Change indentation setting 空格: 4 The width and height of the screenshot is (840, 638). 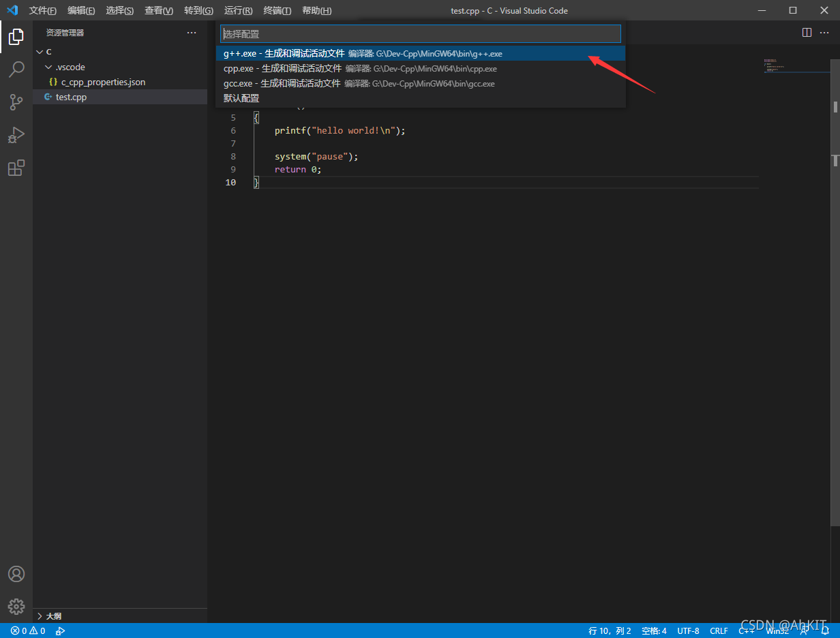[x=654, y=631]
